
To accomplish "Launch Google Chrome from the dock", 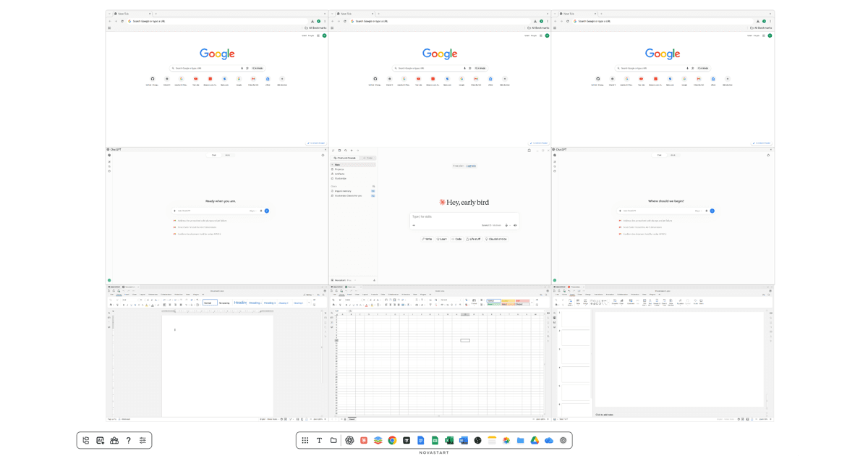I will [x=392, y=440].
